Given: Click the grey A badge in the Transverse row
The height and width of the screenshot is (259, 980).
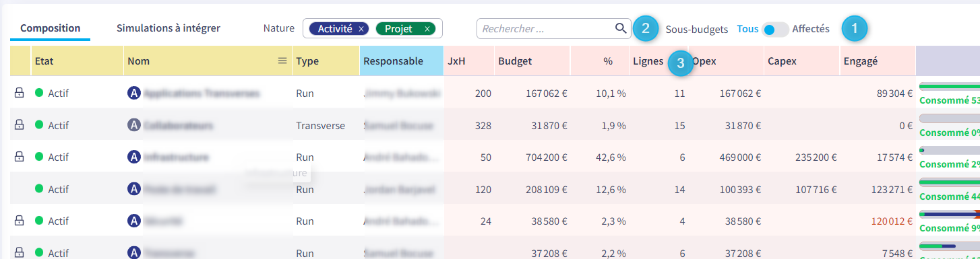Looking at the screenshot, I should [134, 124].
